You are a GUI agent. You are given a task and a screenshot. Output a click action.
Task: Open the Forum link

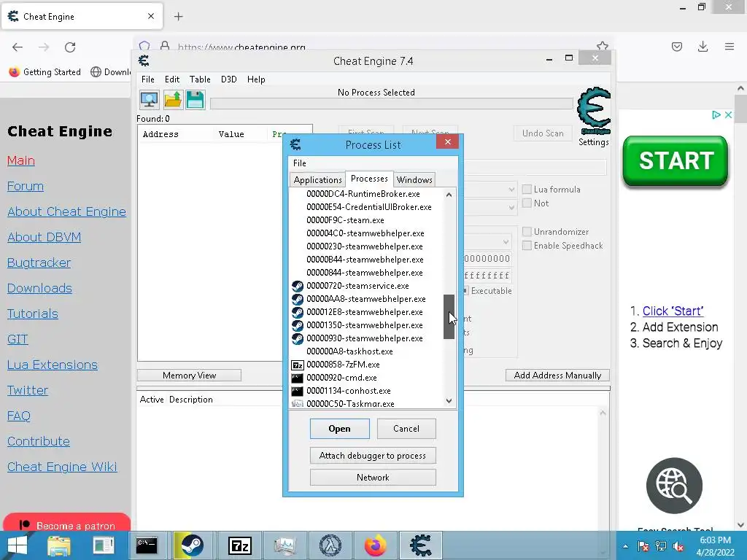pyautogui.click(x=26, y=186)
